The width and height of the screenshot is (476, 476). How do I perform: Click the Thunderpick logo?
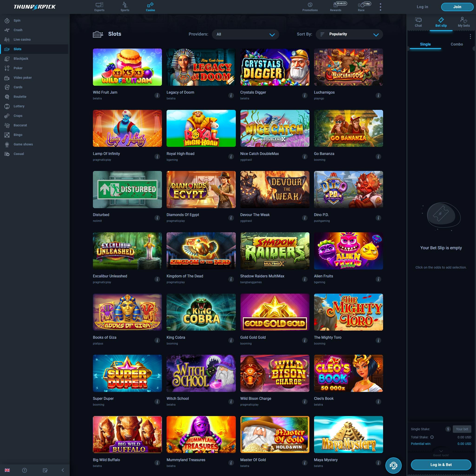click(34, 7)
